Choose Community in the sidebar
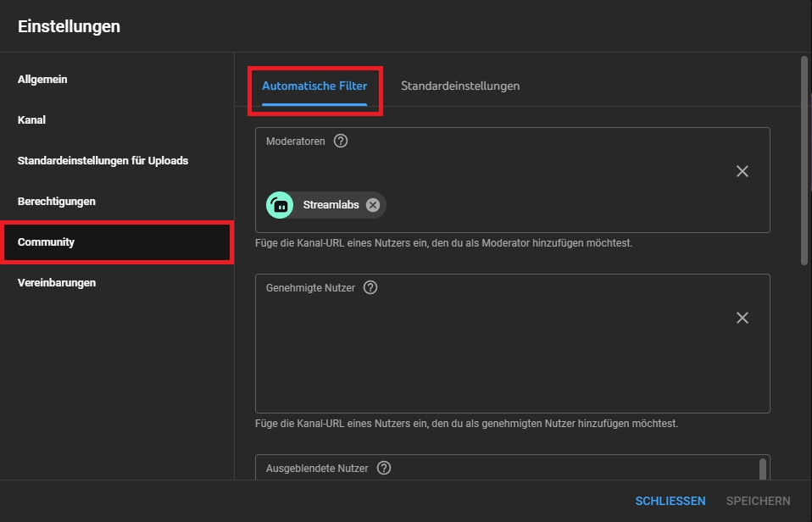The height and width of the screenshot is (522, 812). coord(46,242)
